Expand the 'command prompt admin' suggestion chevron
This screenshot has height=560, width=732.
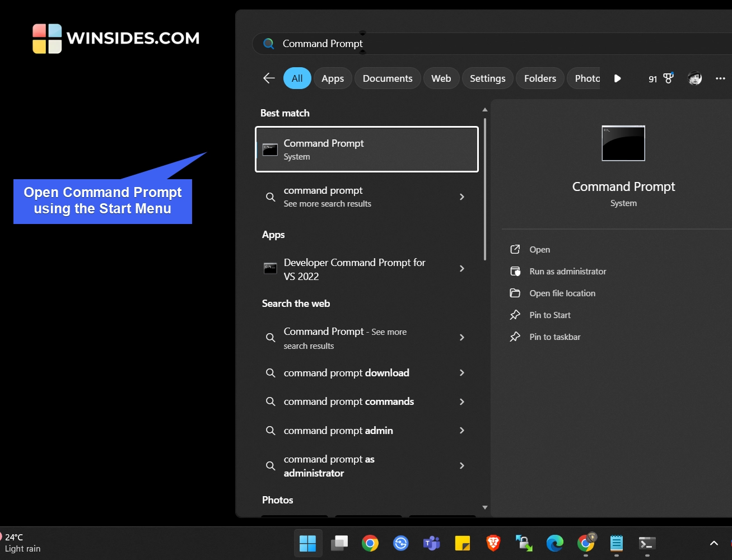click(461, 431)
